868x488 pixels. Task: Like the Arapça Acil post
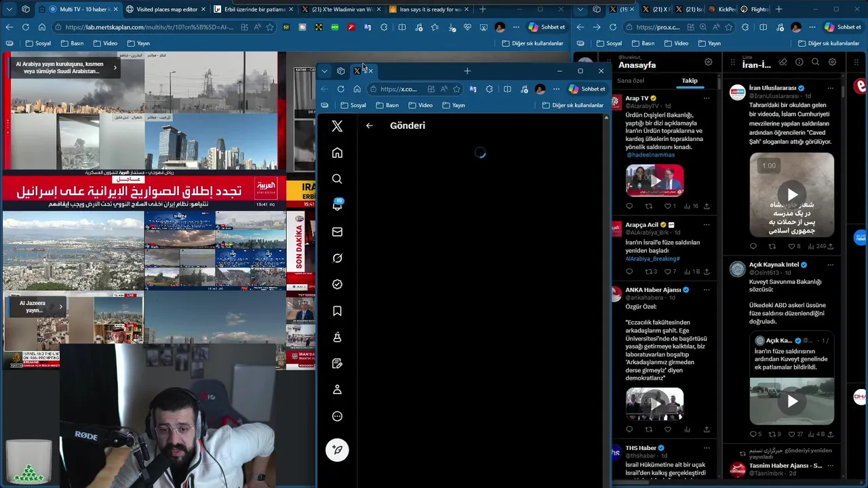668,272
